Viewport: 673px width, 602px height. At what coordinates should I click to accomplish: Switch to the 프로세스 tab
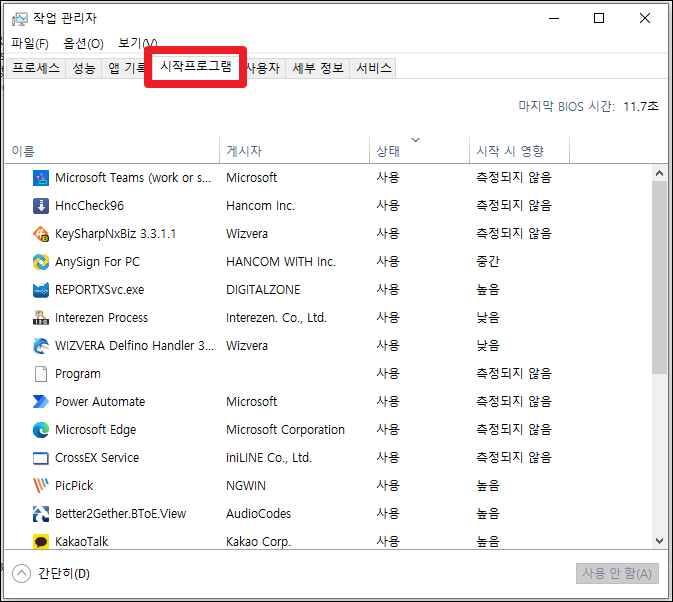(36, 68)
